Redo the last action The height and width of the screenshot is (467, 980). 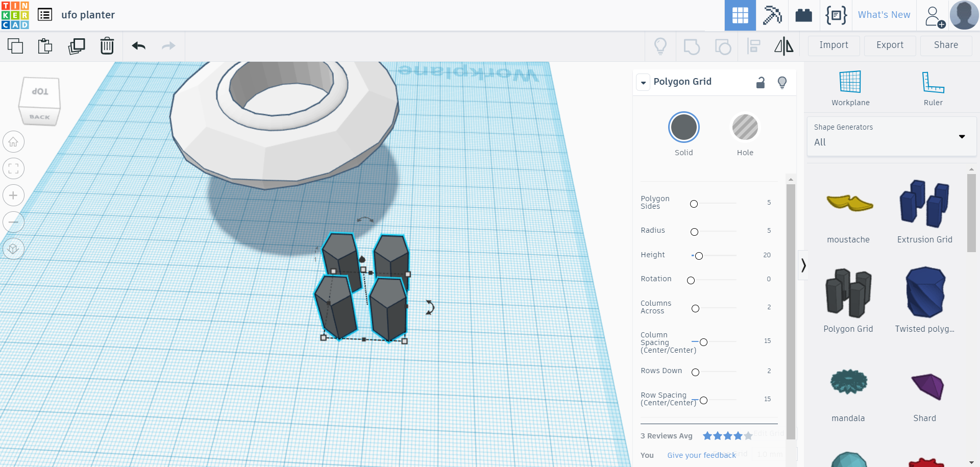point(168,46)
